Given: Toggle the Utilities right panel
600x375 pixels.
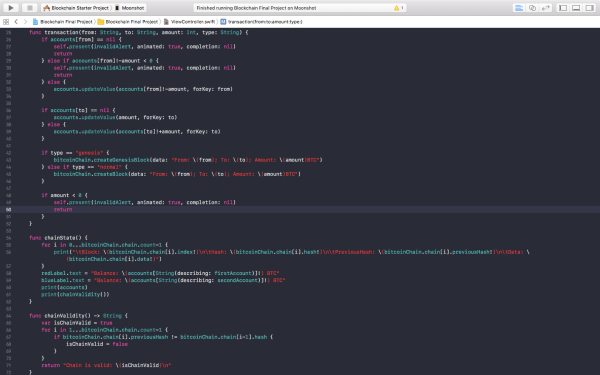Looking at the screenshot, I should [x=589, y=8].
